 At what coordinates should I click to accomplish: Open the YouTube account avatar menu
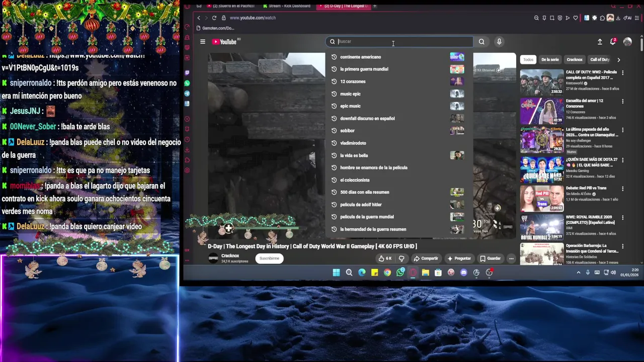coord(627,42)
